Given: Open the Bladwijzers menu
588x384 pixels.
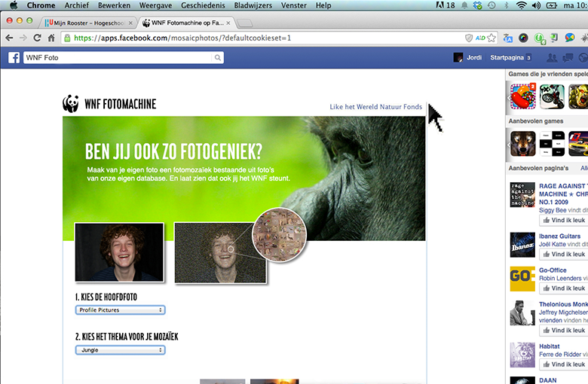Looking at the screenshot, I should 253,5.
